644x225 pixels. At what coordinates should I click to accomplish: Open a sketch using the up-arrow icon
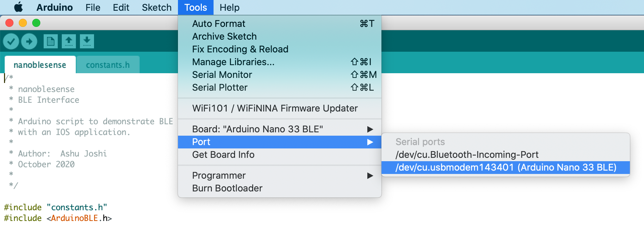(69, 41)
